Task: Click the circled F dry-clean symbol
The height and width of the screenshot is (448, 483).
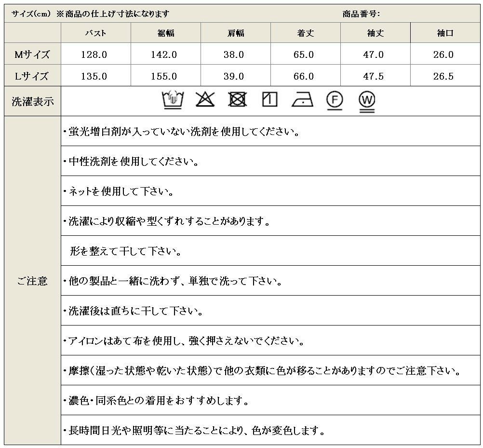Action: coord(334,100)
